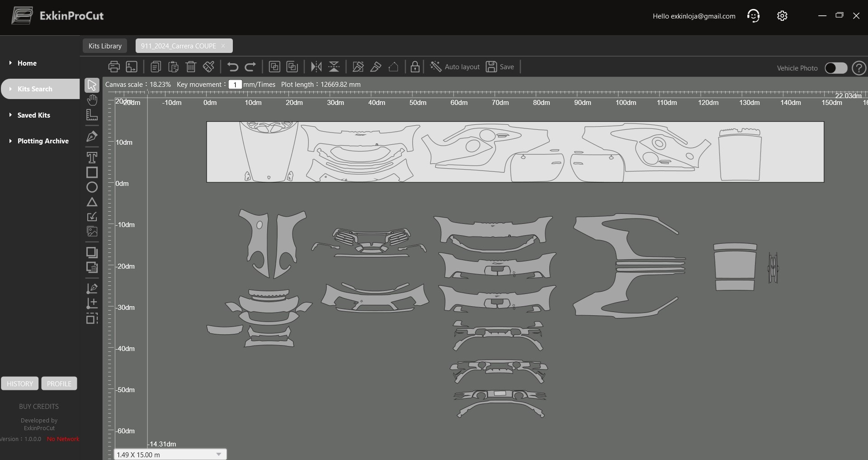The height and width of the screenshot is (460, 868).
Task: Select the rectangle shape tool
Action: [x=92, y=172]
